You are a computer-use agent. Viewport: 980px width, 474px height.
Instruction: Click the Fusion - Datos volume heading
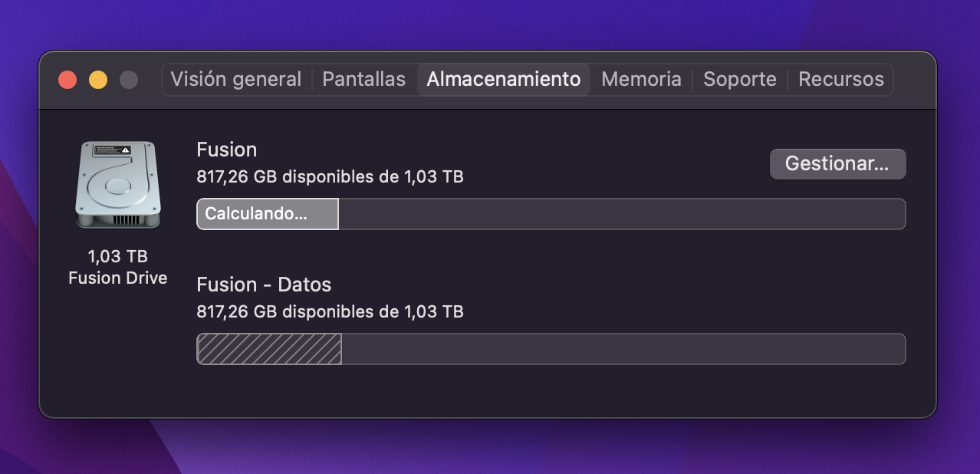pos(264,285)
